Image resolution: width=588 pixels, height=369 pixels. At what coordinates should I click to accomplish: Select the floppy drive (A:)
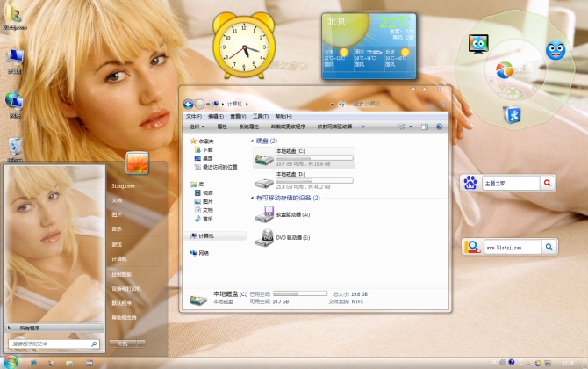tap(283, 214)
